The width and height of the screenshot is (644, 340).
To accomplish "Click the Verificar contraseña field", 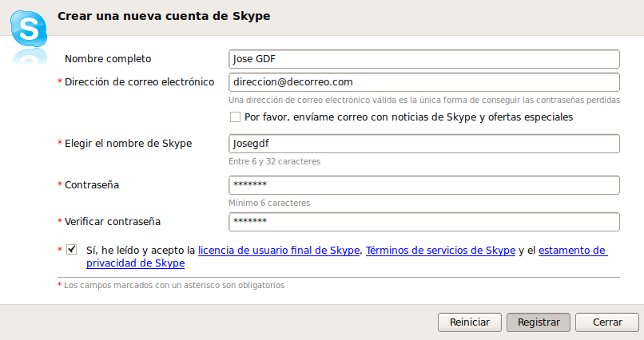I will (423, 222).
